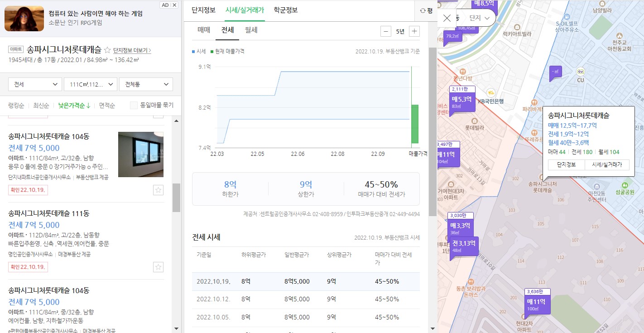This screenshot has width=644, height=333.
Task: Click the 동촌 보리밥과 돈까스 restaurant icon
Action: pyautogui.click(x=471, y=282)
